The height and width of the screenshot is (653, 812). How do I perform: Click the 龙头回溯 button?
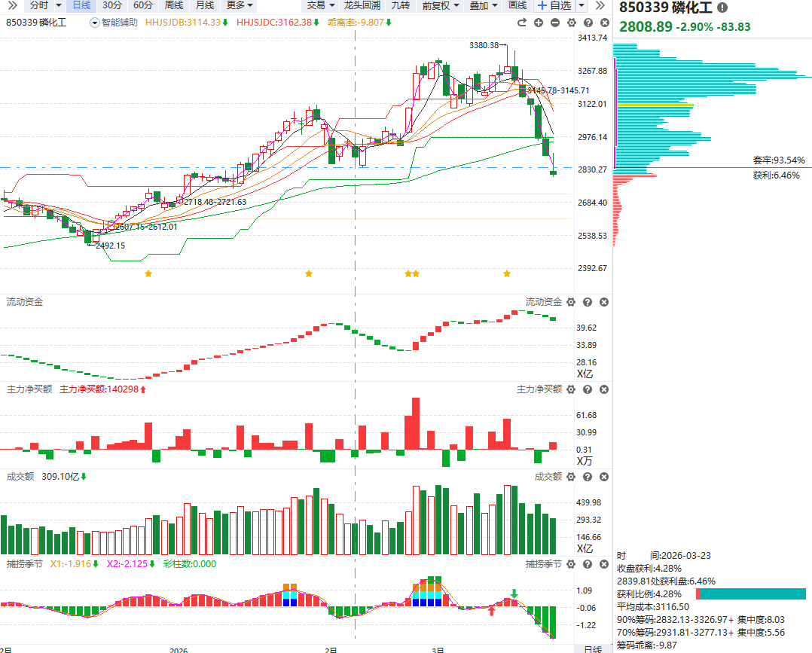click(x=362, y=5)
